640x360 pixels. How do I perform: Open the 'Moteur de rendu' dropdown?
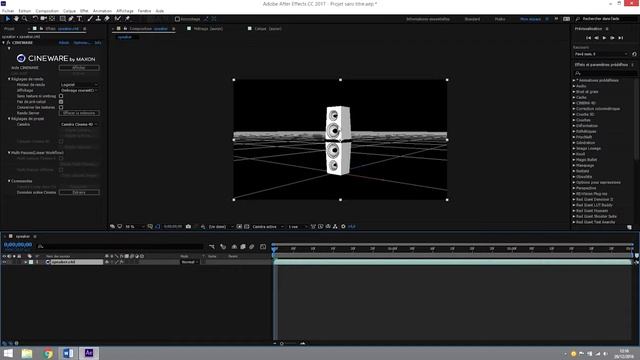pos(79,84)
